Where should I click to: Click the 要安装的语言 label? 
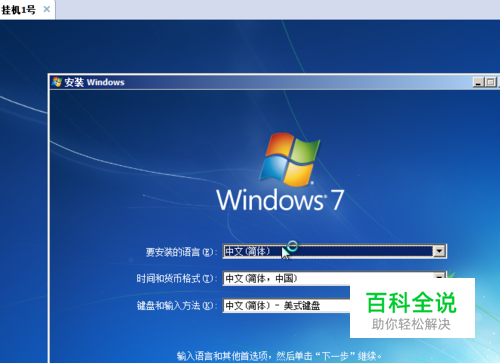click(181, 252)
